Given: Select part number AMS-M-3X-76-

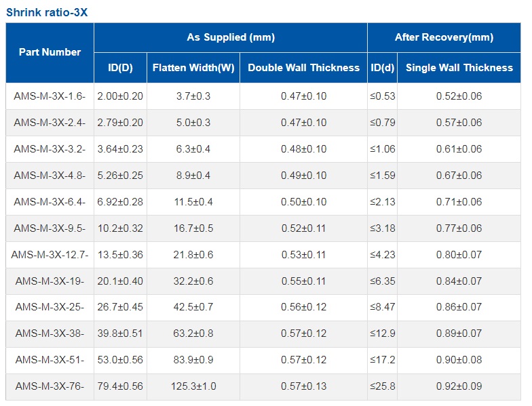Looking at the screenshot, I should 50,386.
